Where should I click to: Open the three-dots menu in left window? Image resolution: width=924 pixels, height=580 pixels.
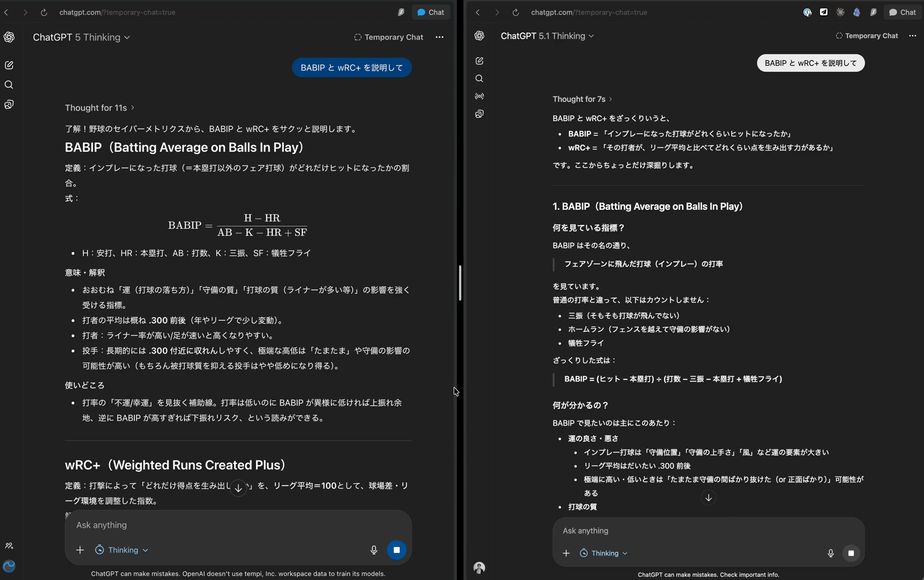(x=440, y=37)
